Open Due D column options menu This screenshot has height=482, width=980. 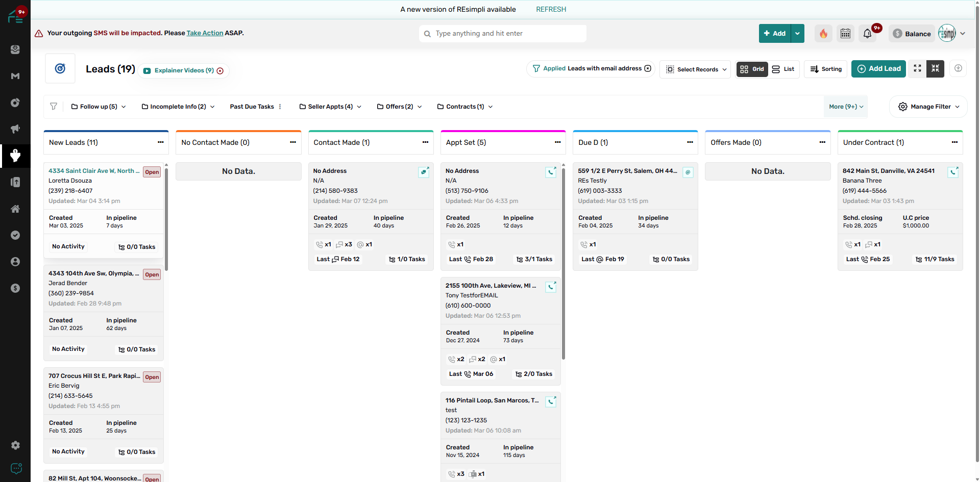690,142
